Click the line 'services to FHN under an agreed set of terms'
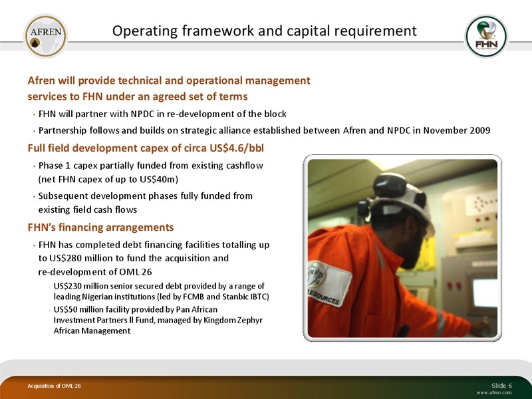532x399 pixels. point(138,96)
